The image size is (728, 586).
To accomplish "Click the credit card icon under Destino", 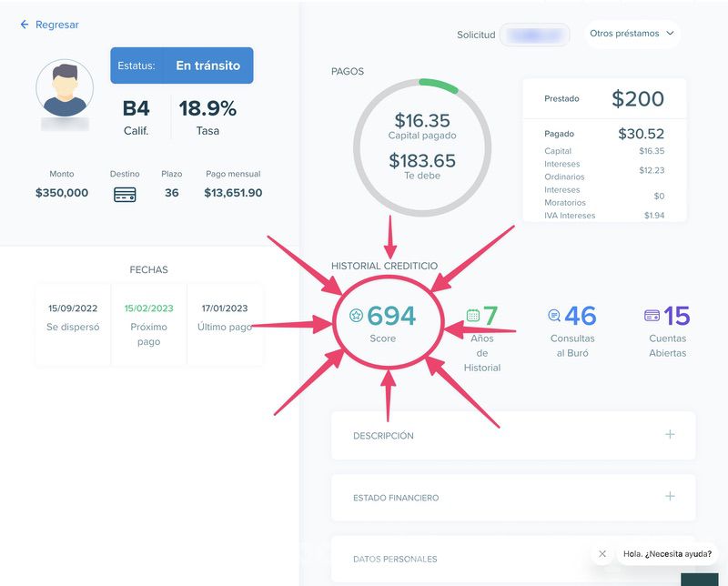I will pyautogui.click(x=125, y=193).
